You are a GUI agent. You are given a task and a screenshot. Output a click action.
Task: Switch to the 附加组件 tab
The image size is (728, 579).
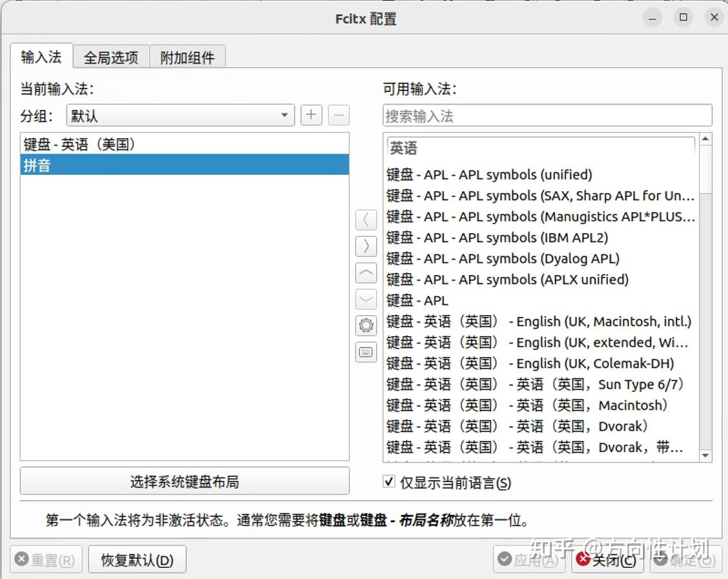click(x=187, y=57)
